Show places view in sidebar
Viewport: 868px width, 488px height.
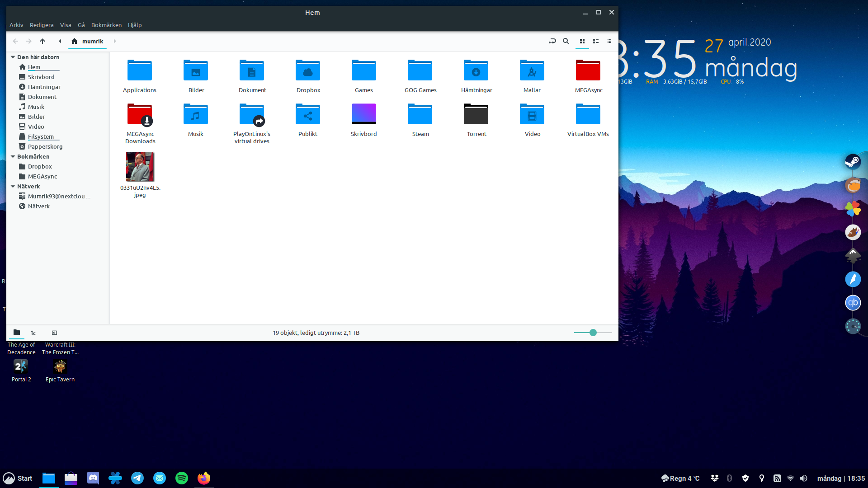point(17,333)
